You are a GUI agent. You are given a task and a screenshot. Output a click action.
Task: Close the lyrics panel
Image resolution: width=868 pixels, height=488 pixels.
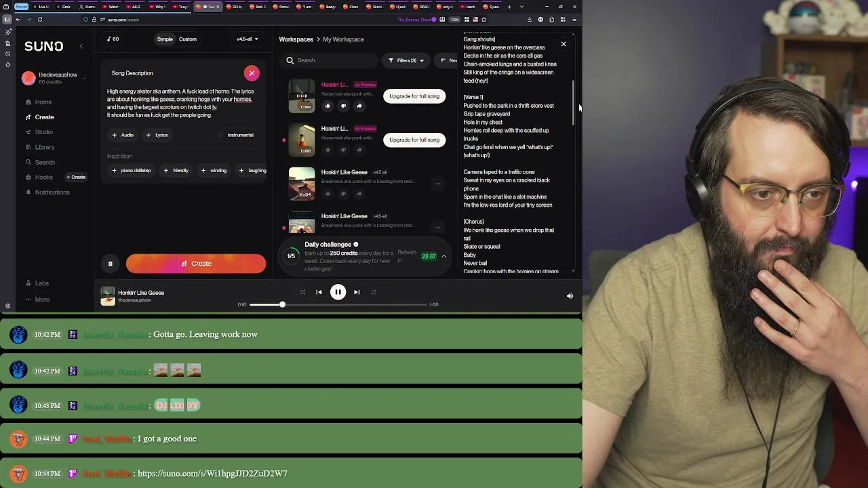pyautogui.click(x=564, y=44)
